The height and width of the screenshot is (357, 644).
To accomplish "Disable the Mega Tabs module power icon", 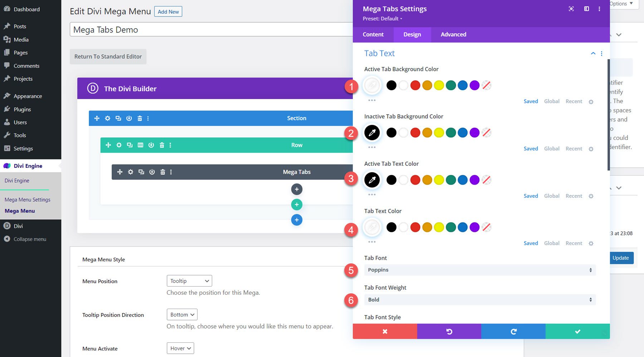I will [x=152, y=172].
